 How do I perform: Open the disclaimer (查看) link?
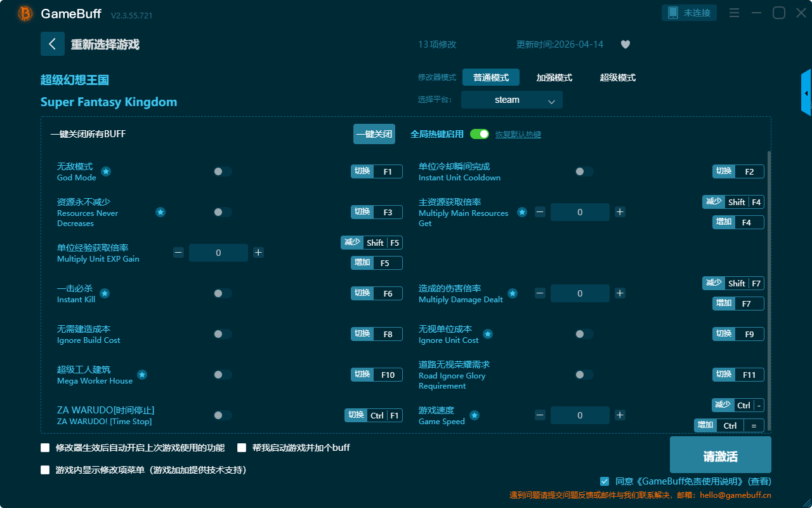tap(760, 481)
